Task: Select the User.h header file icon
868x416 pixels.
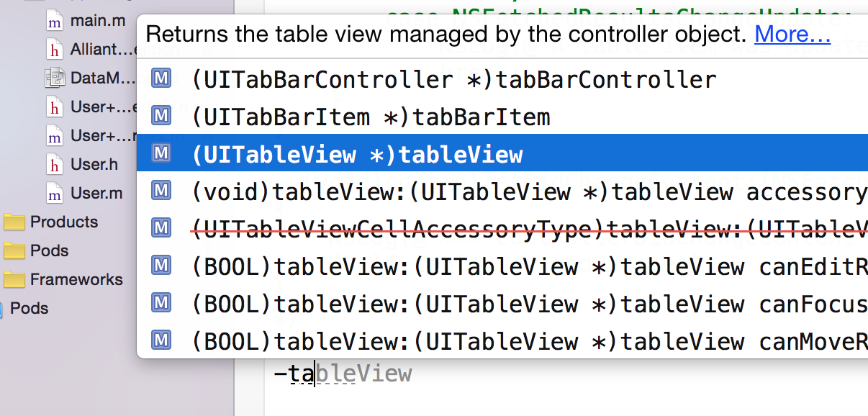Action: [x=55, y=165]
